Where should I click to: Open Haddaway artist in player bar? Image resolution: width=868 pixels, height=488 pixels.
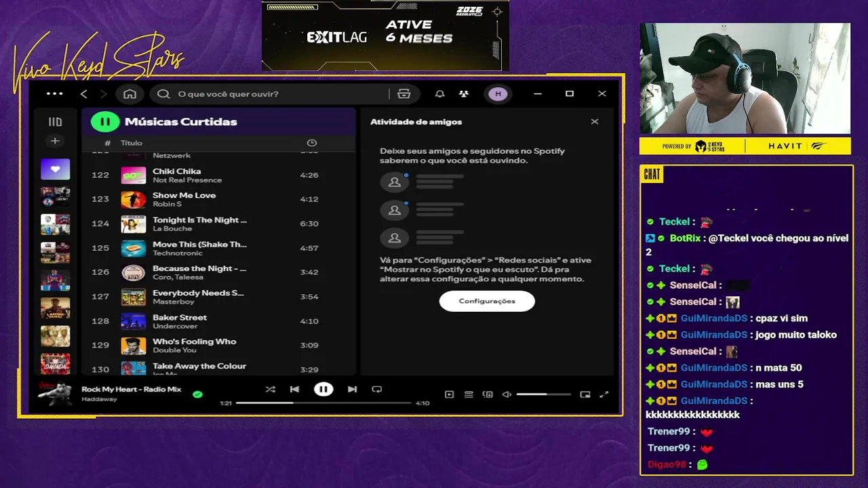click(x=99, y=399)
